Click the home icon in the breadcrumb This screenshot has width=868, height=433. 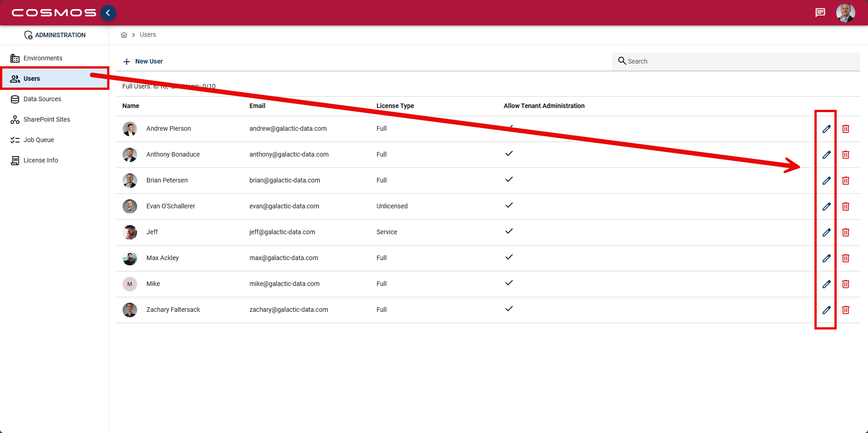[123, 34]
